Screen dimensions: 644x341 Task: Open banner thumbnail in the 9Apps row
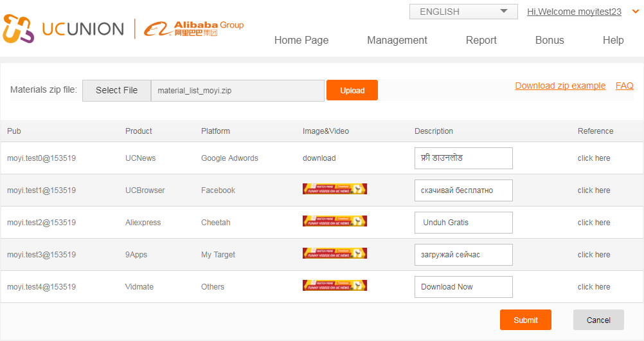[335, 253]
